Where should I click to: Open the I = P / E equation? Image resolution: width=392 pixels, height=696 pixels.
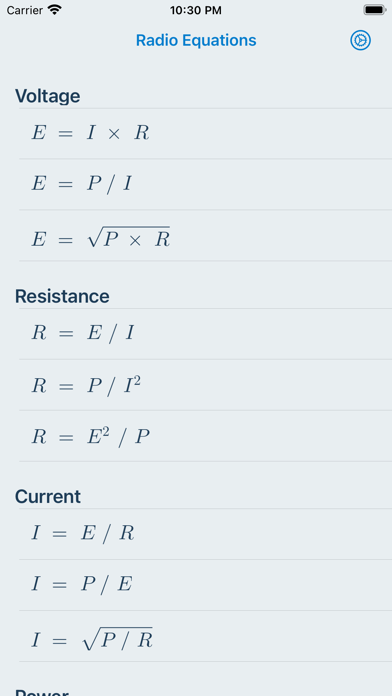pyautogui.click(x=206, y=585)
